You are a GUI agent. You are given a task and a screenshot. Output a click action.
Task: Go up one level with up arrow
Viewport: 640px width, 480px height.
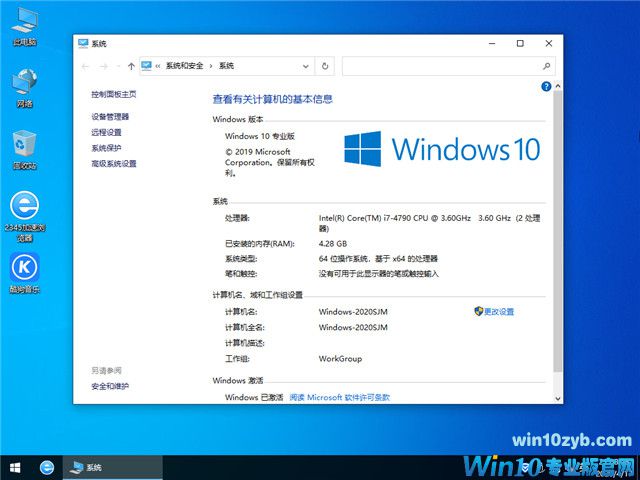(x=131, y=66)
